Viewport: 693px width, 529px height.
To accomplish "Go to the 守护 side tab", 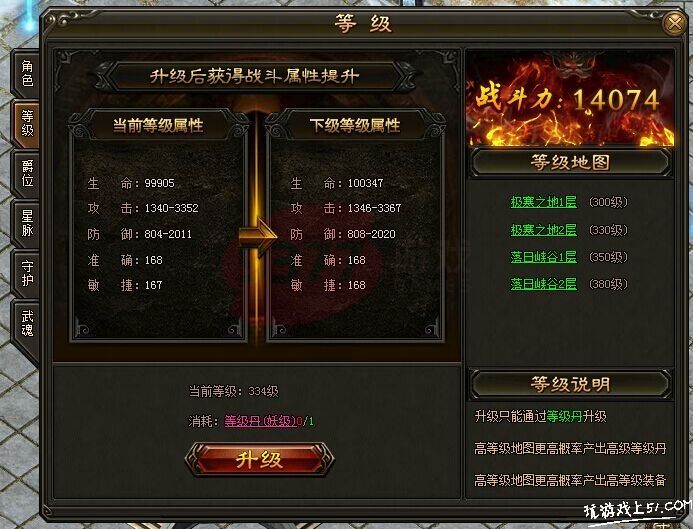I will click(x=27, y=273).
